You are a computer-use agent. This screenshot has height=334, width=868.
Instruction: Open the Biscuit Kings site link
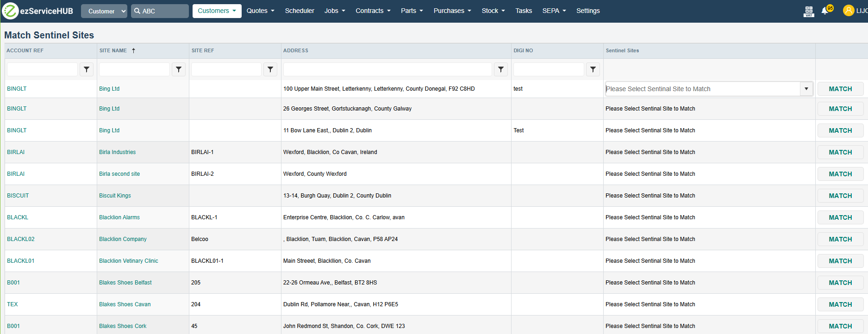click(x=115, y=196)
